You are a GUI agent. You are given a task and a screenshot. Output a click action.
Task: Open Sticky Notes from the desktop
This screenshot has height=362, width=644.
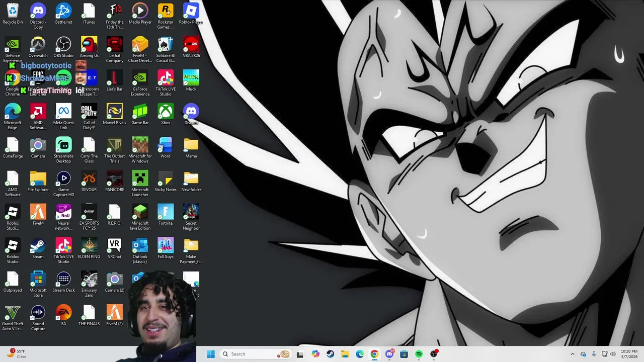point(166,182)
